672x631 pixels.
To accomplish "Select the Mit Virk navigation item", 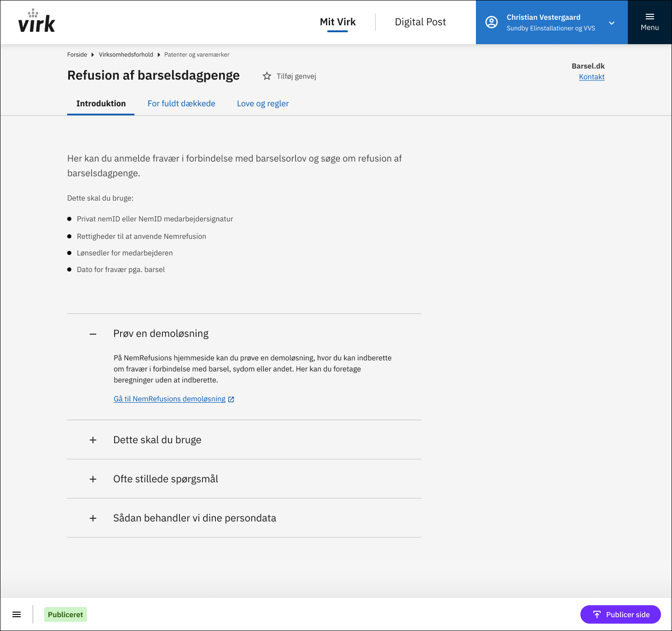I will 338,22.
